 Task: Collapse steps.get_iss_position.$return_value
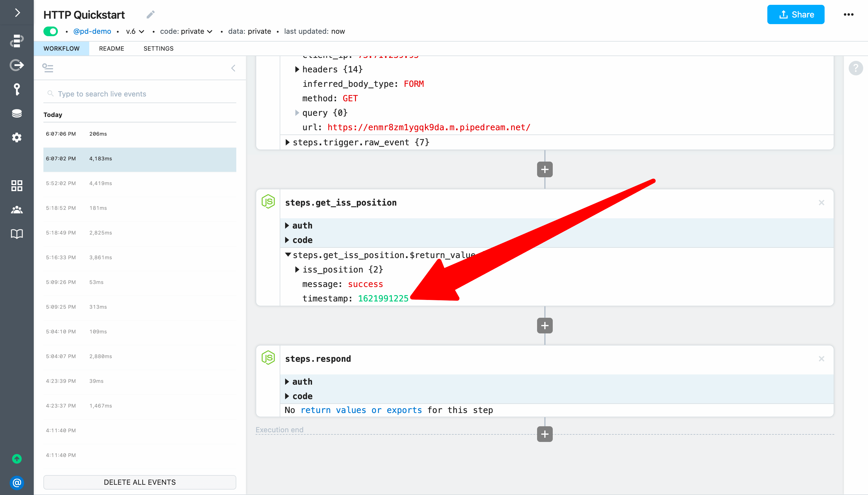pyautogui.click(x=288, y=255)
